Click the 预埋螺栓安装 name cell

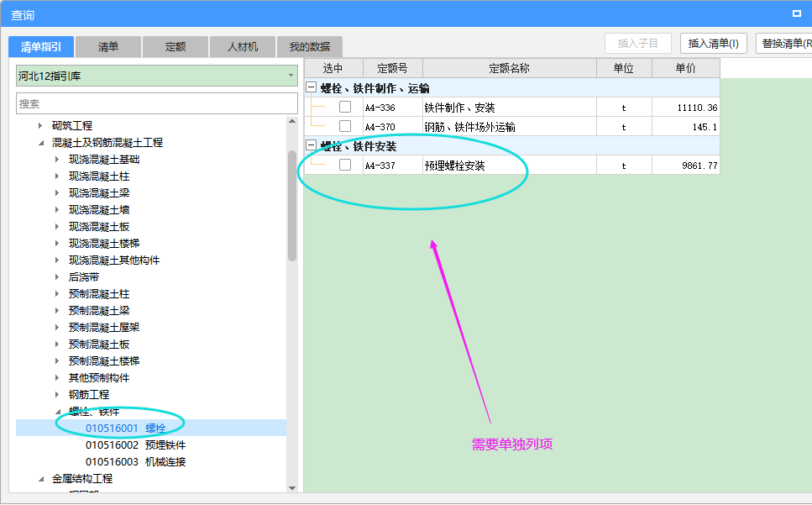pyautogui.click(x=510, y=166)
